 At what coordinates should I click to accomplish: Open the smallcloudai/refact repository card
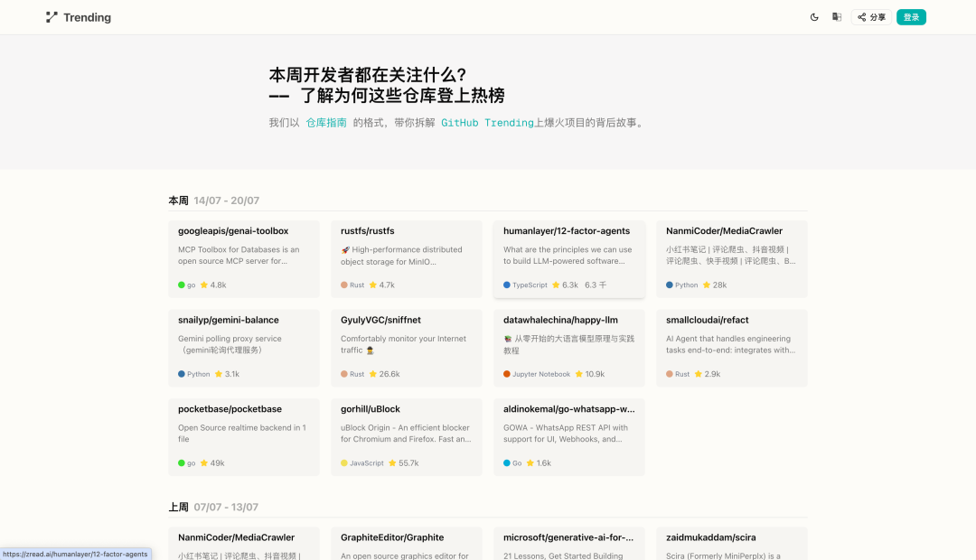(731, 346)
